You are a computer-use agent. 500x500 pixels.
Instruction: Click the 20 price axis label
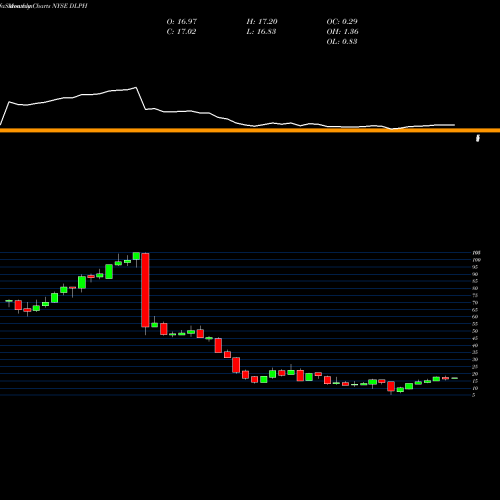475,374
